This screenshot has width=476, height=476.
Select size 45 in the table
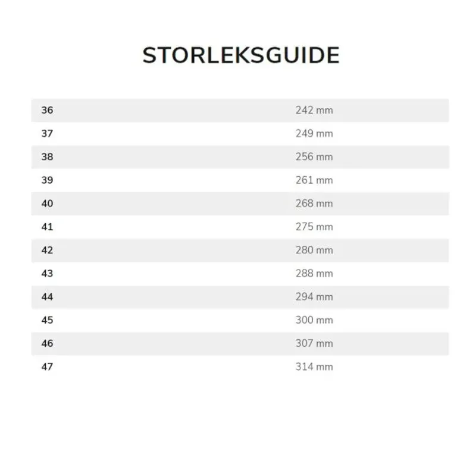(x=47, y=320)
